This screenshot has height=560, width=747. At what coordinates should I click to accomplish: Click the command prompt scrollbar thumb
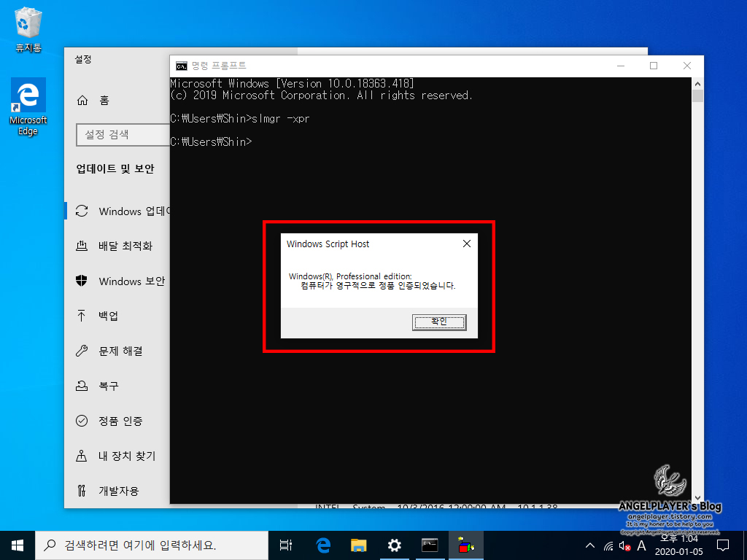click(697, 96)
